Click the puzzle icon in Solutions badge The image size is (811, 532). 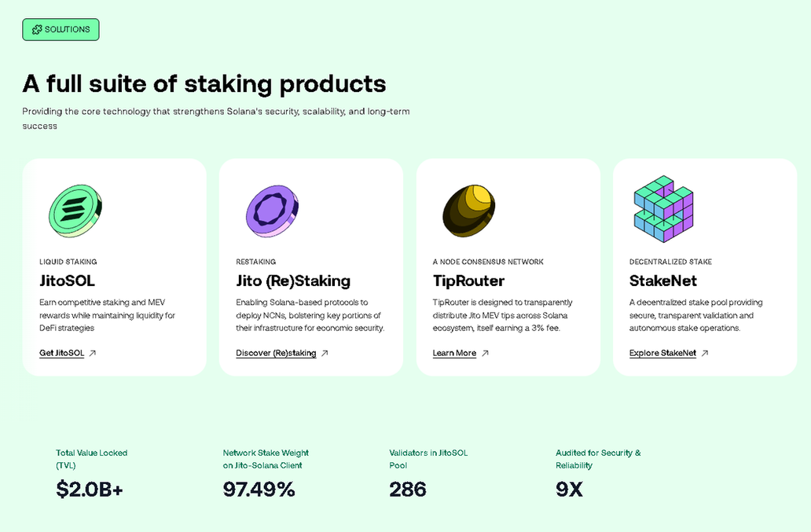(37, 30)
